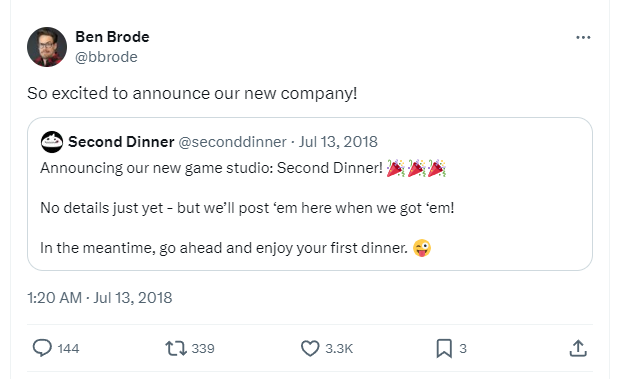
Task: View the 3.3K likes count
Action: click(x=339, y=349)
